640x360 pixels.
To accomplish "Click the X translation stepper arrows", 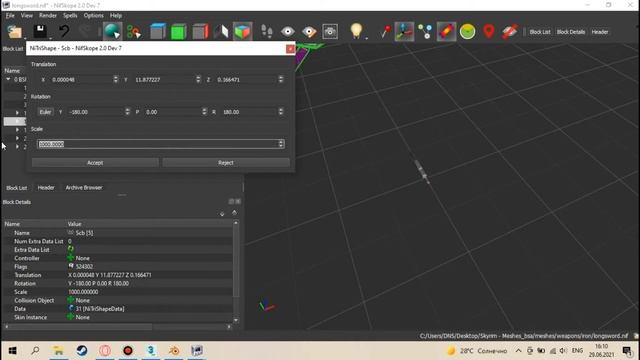I will coord(116,79).
